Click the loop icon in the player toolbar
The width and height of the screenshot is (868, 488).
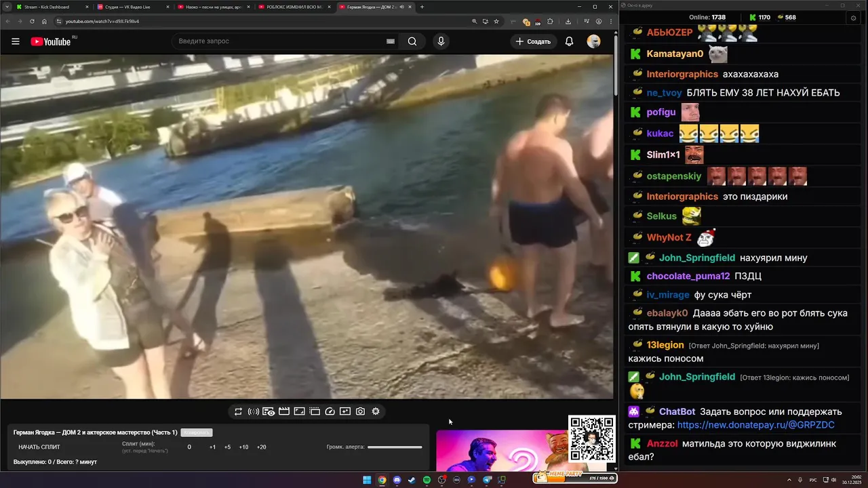pyautogui.click(x=238, y=411)
